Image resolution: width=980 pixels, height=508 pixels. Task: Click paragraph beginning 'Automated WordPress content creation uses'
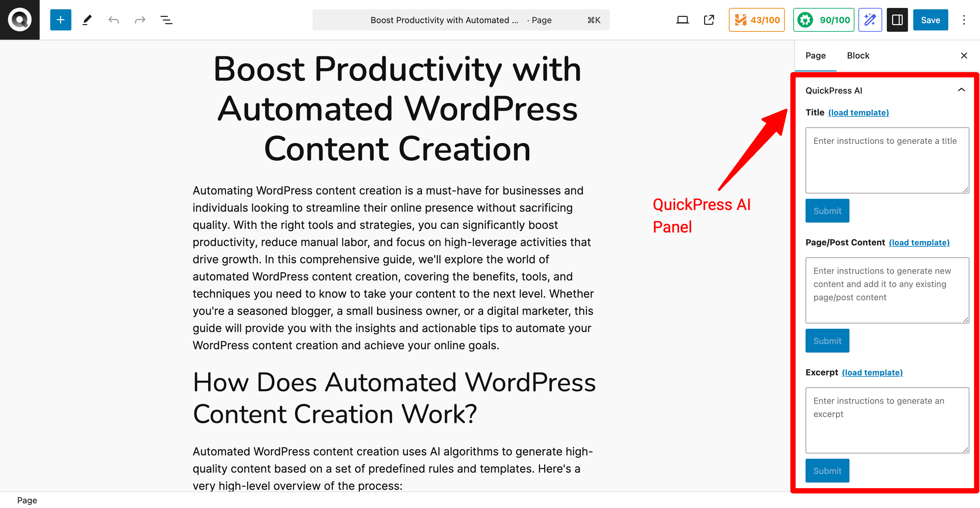394,468
